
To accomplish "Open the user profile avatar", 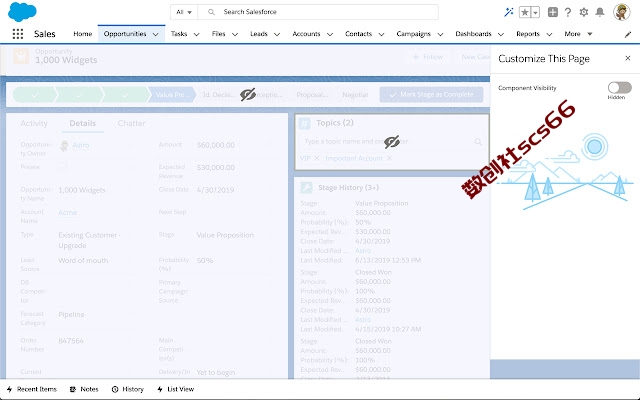I will pyautogui.click(x=622, y=12).
